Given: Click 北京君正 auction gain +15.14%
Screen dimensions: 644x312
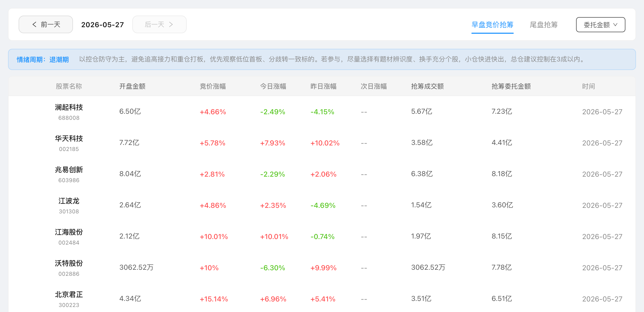Looking at the screenshot, I should (214, 299).
